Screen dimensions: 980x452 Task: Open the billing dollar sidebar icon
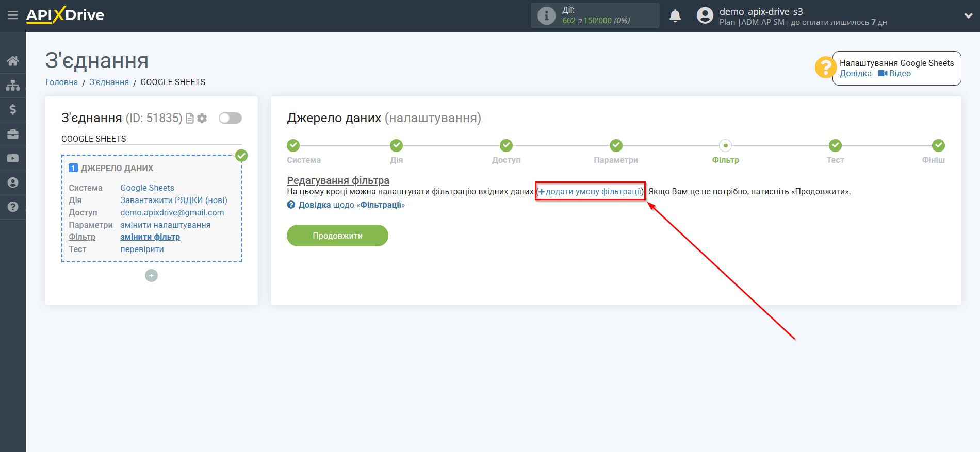[x=13, y=109]
